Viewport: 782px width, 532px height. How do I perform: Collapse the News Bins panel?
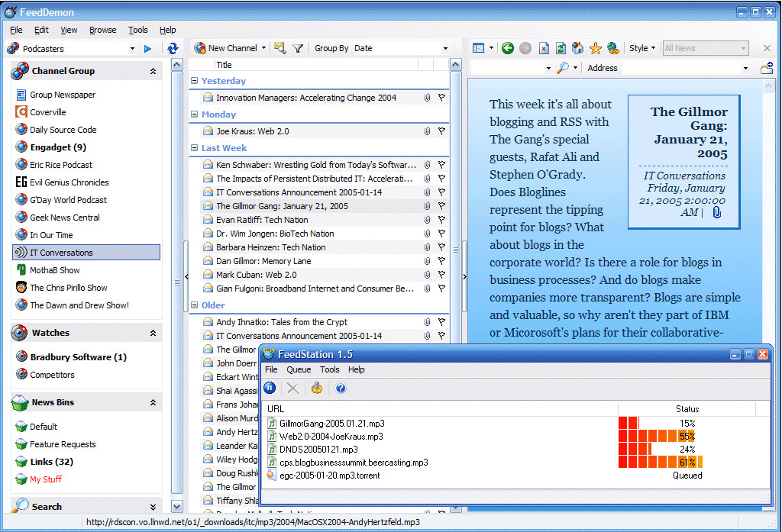point(153,402)
